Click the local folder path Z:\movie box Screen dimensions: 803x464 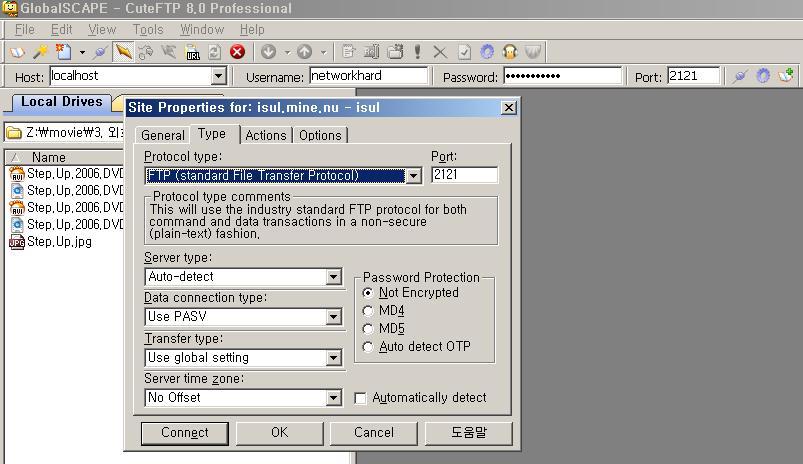[65, 133]
